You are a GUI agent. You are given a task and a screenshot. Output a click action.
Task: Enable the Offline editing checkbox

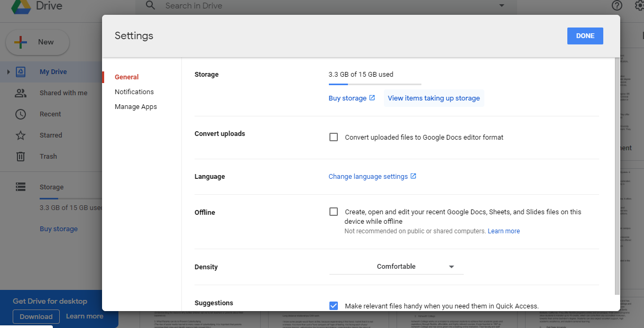pos(334,212)
